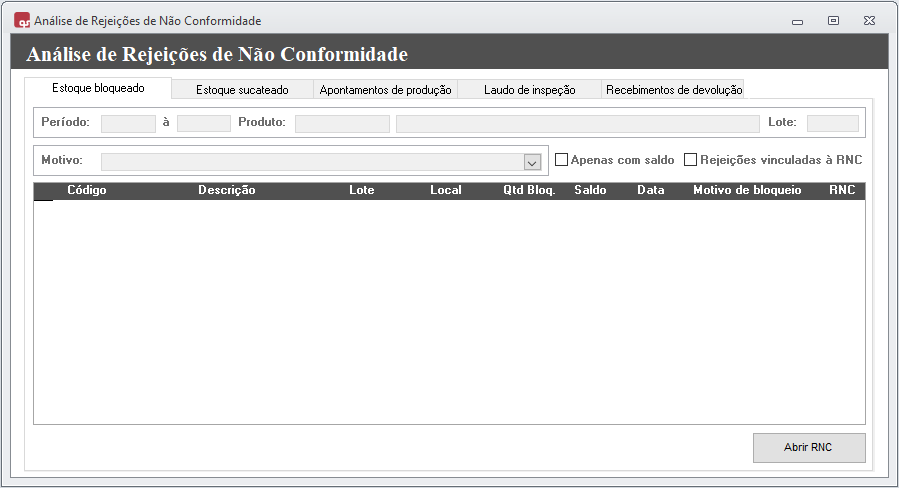This screenshot has width=899, height=488.
Task: Open the Apontamentos de produção tab
Action: point(385,90)
